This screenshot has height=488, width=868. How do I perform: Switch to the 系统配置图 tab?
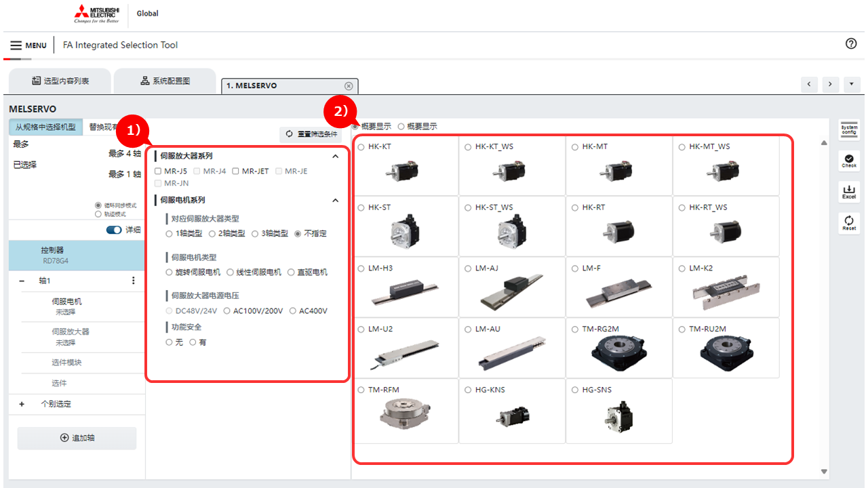[165, 81]
